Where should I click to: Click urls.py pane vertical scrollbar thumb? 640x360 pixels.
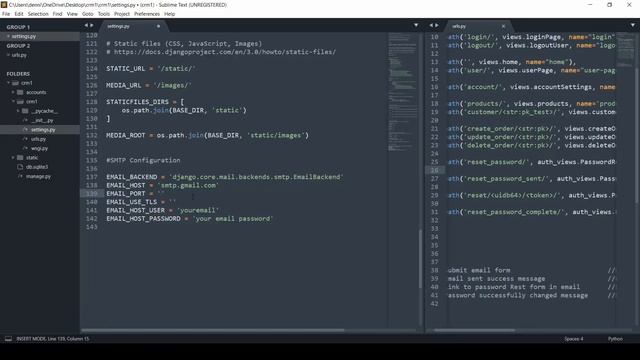[x=636, y=135]
